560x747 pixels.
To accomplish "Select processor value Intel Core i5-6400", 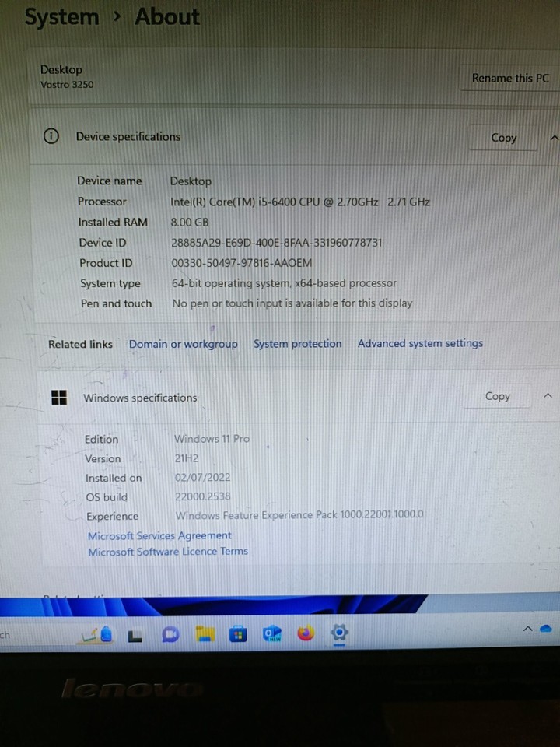I will click(x=300, y=202).
